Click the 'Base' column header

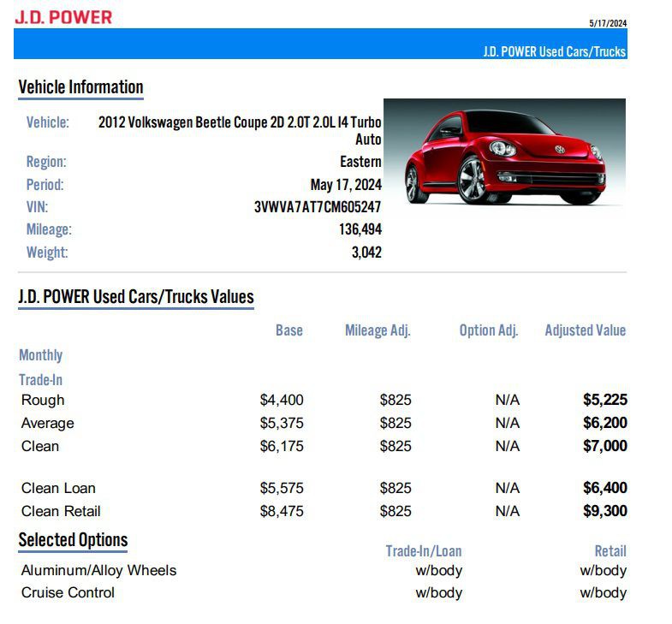click(x=289, y=330)
